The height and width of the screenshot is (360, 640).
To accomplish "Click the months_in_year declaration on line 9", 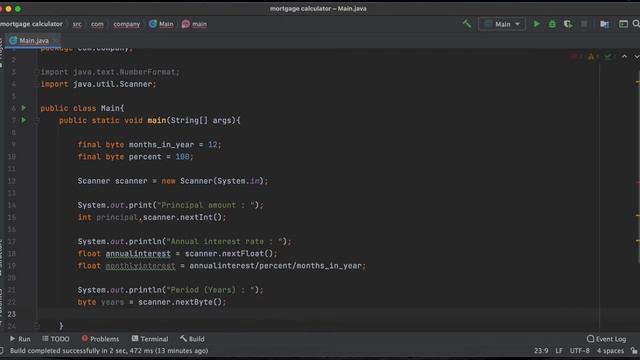I will [x=161, y=144].
